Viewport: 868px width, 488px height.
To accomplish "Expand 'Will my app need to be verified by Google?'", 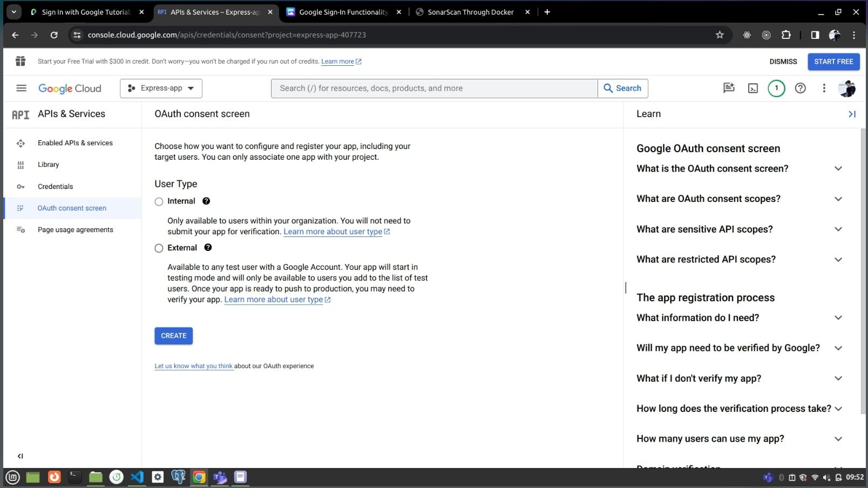I will point(740,348).
